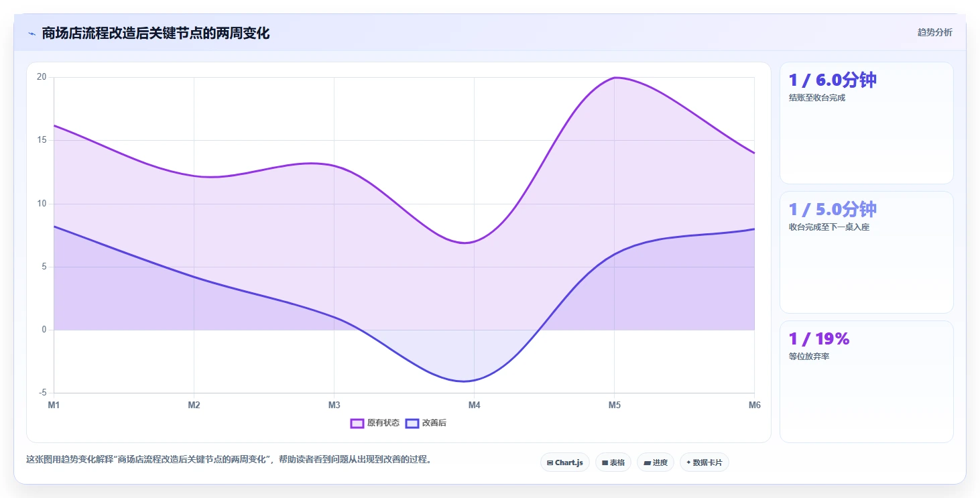Click the M2 x-axis label
This screenshot has width=980, height=498.
194,406
